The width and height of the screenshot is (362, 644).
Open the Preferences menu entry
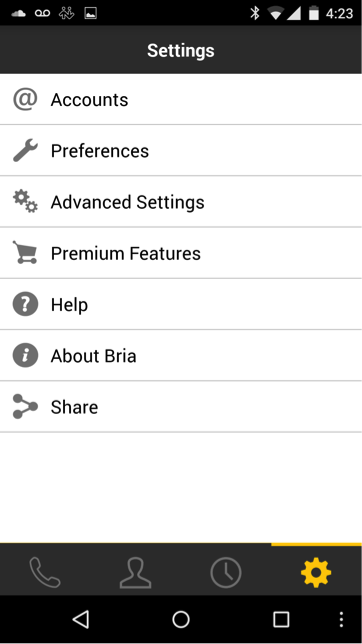tap(181, 150)
